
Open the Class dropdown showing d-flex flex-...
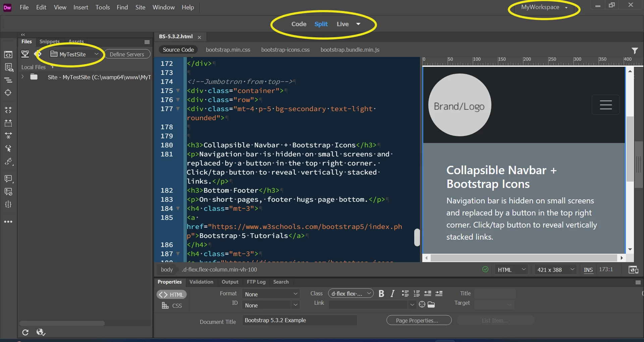coord(351,294)
